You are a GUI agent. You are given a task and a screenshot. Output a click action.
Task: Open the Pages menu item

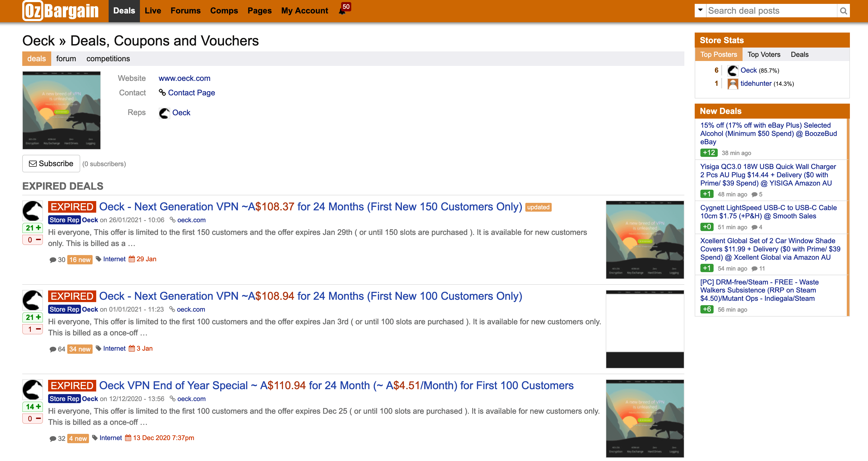tap(259, 11)
